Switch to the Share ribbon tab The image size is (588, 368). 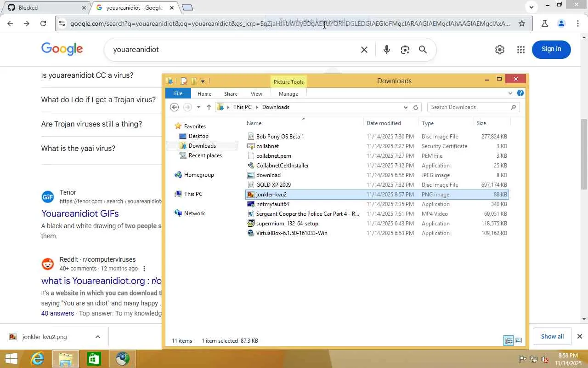click(x=231, y=94)
